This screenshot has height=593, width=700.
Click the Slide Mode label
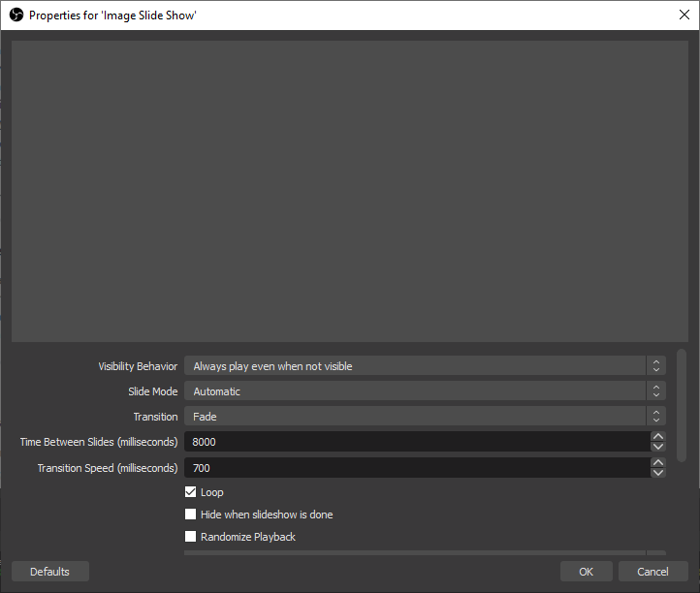coord(152,391)
